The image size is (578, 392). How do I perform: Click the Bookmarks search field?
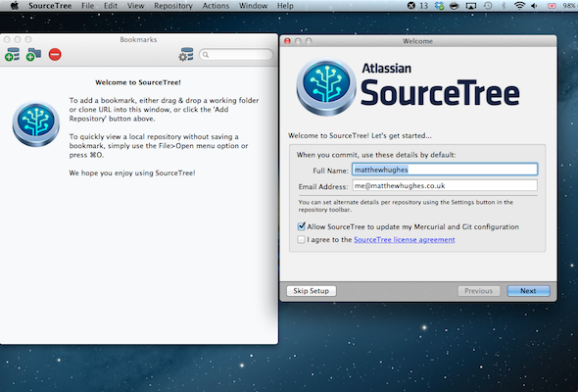[236, 55]
